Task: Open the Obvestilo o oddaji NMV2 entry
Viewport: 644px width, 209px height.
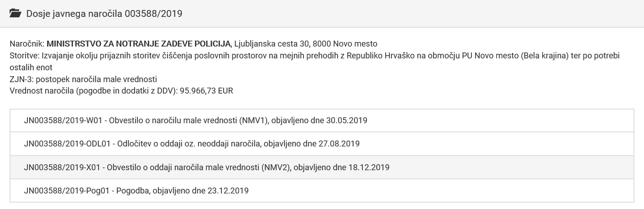Action: tap(322, 167)
